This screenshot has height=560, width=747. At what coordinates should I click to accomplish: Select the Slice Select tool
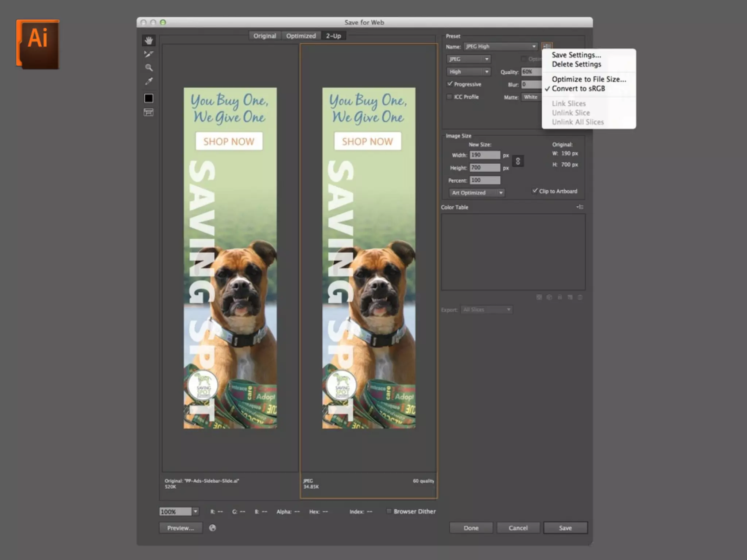click(x=148, y=54)
